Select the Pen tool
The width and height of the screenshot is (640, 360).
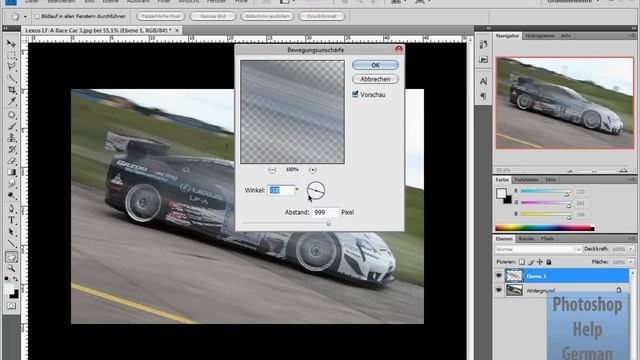(x=11, y=209)
